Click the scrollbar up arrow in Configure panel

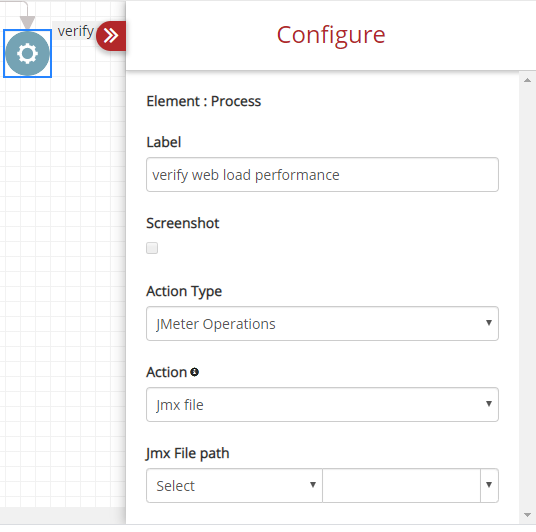coord(527,80)
